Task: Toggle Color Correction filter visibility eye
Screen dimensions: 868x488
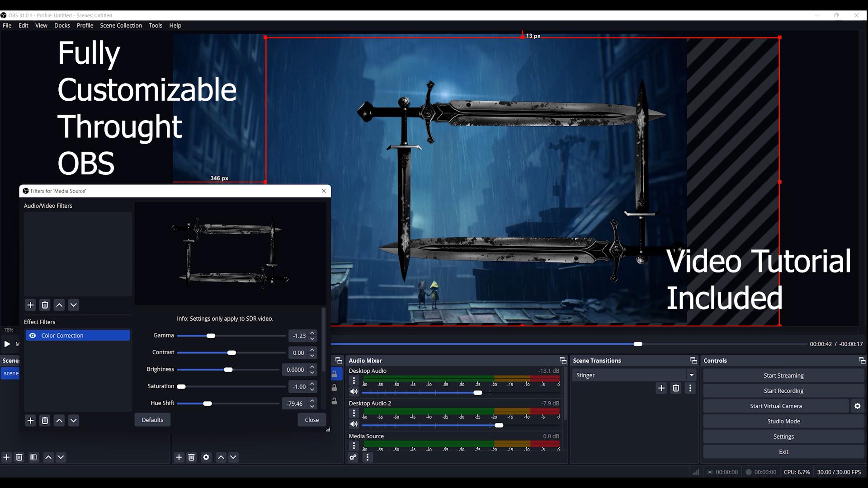Action: [x=33, y=335]
